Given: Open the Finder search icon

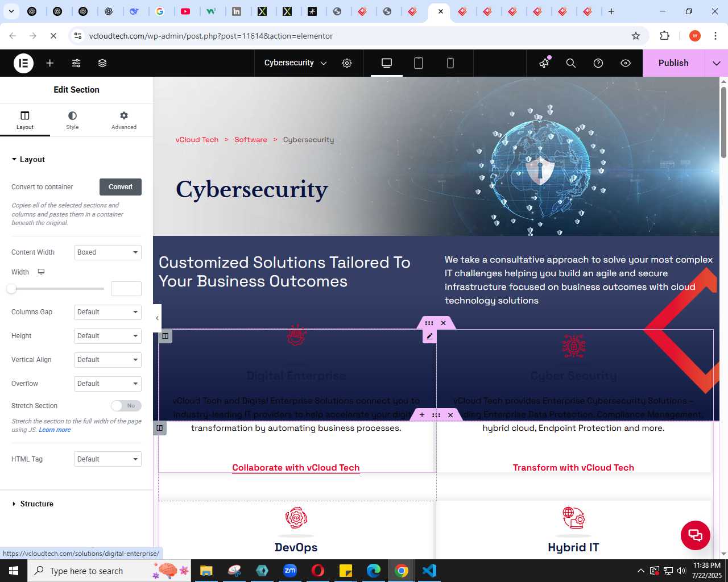Looking at the screenshot, I should [x=571, y=63].
